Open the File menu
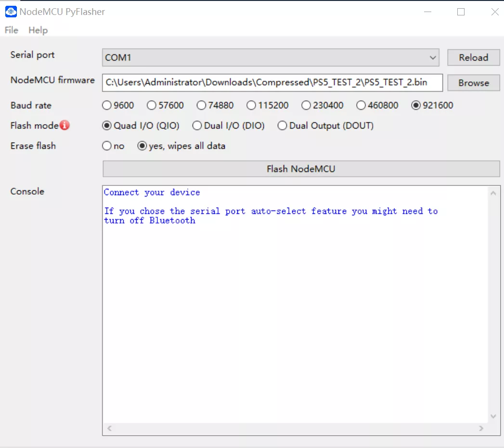This screenshot has width=504, height=448. [11, 30]
